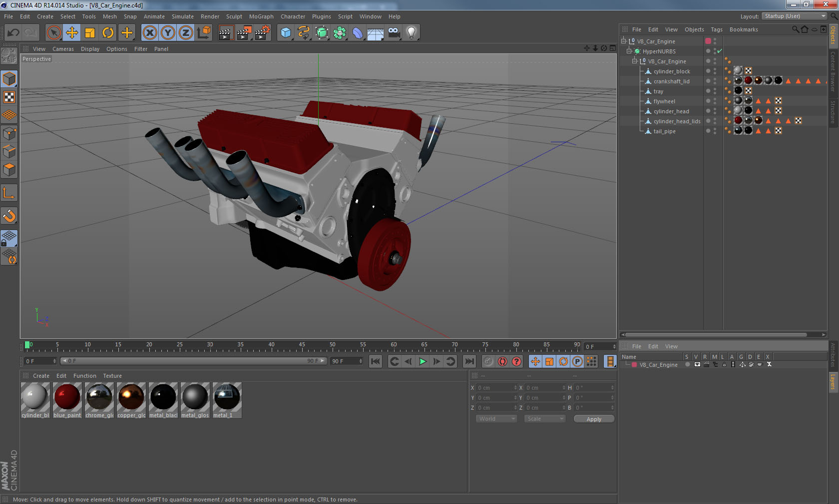
Task: Add a light object with bulb icon
Action: [411, 33]
